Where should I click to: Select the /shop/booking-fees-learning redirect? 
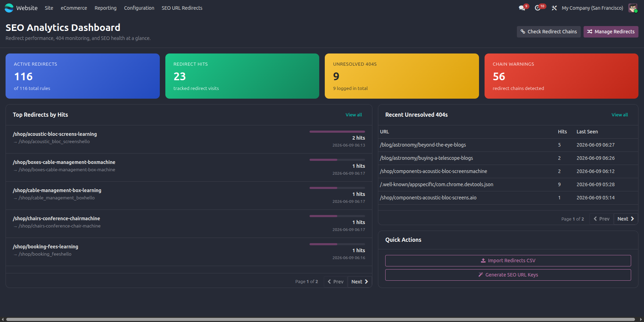tap(46, 247)
